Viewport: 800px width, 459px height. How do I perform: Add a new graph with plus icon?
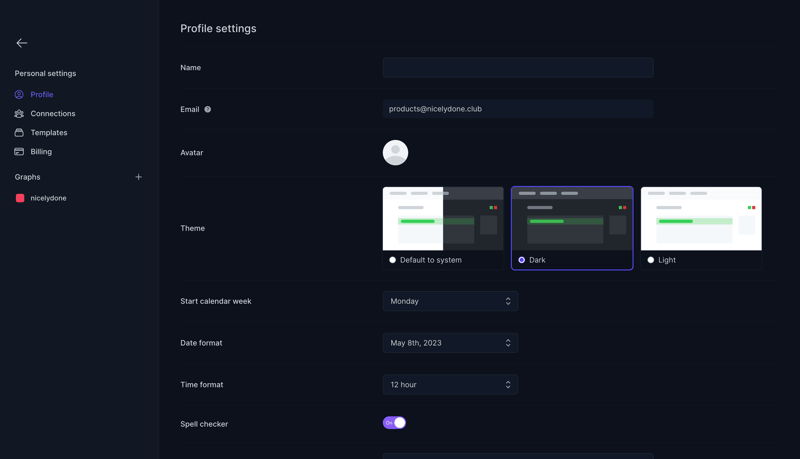coord(138,177)
